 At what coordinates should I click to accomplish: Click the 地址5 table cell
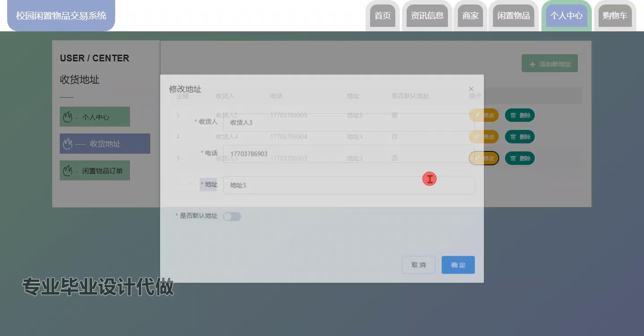[x=355, y=115]
